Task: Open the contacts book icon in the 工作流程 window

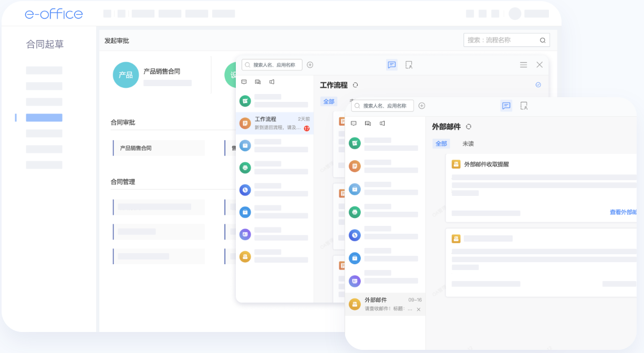Action: [x=409, y=65]
